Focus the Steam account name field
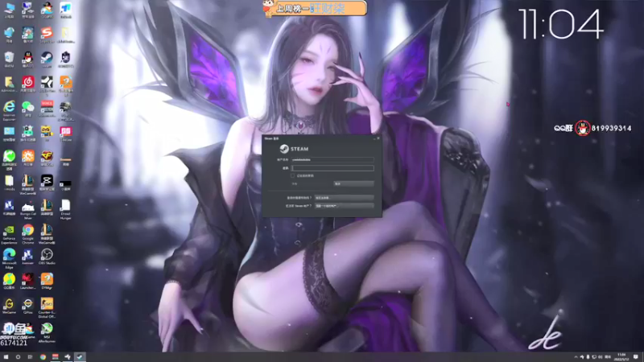The height and width of the screenshot is (362, 644). pos(332,159)
